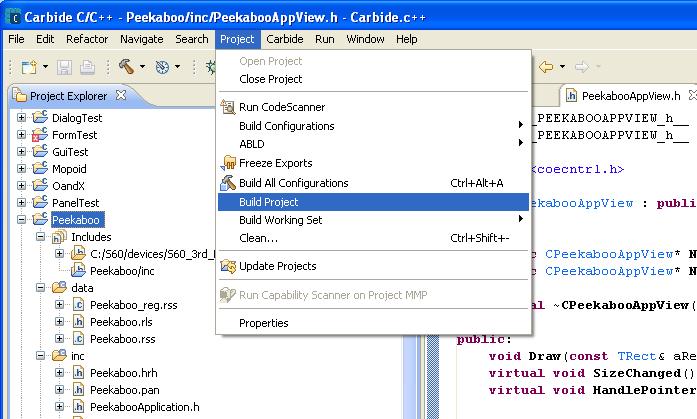Open the New wizard dropdown arrow
Screen dimensions: 697x419
(x=45, y=67)
